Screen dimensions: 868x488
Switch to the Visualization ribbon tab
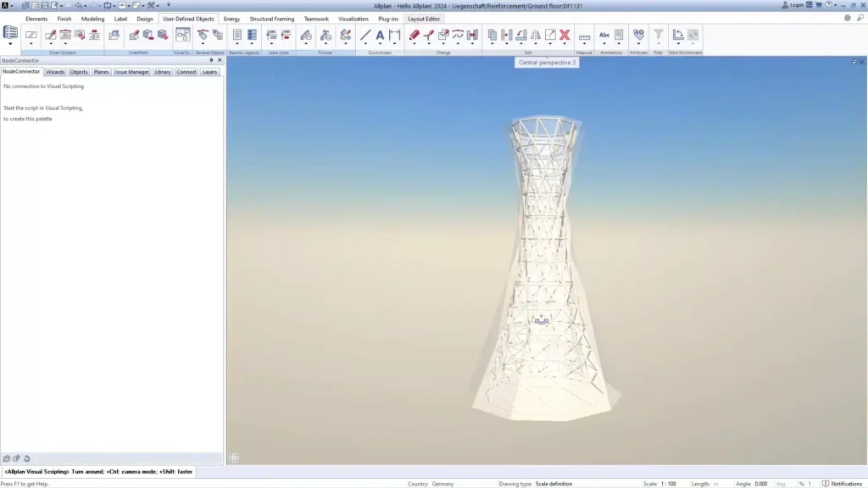point(353,18)
